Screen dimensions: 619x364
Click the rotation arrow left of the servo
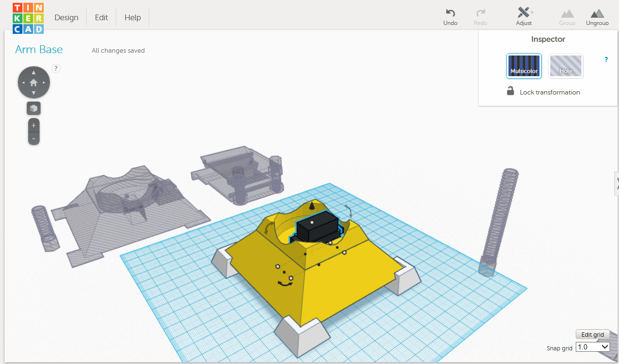coord(270,228)
